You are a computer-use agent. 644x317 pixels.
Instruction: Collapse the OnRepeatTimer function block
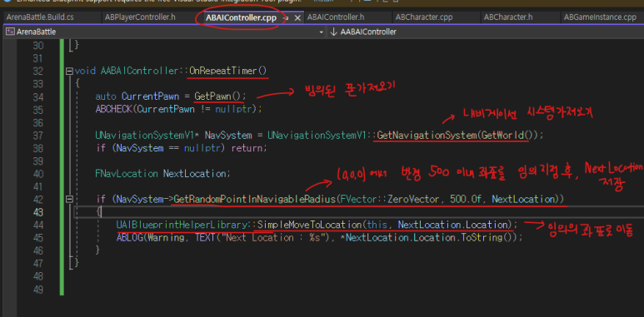69,71
